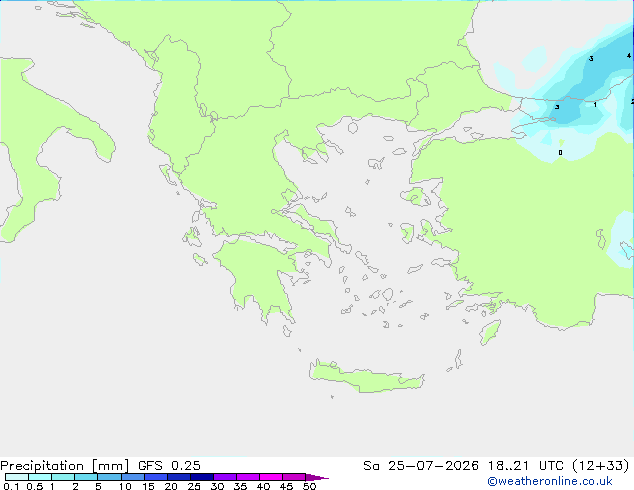The width and height of the screenshot is (634, 490).
Task: Click the island of Crete on map
Action: (366, 378)
